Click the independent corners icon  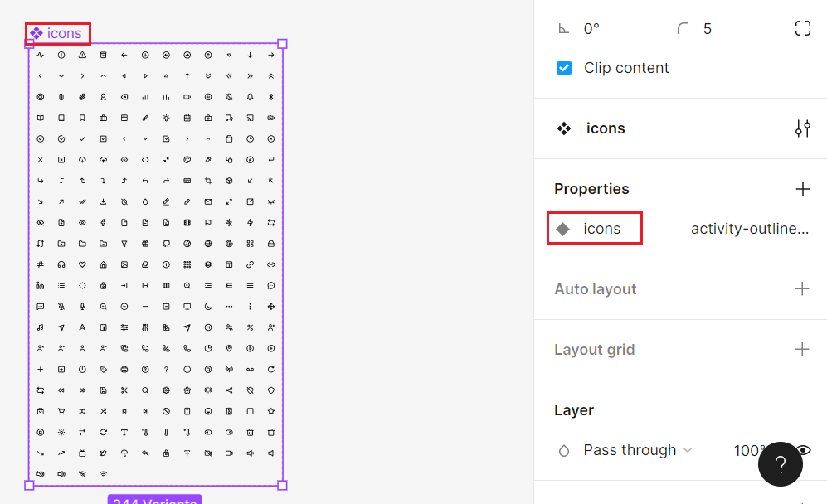click(802, 29)
